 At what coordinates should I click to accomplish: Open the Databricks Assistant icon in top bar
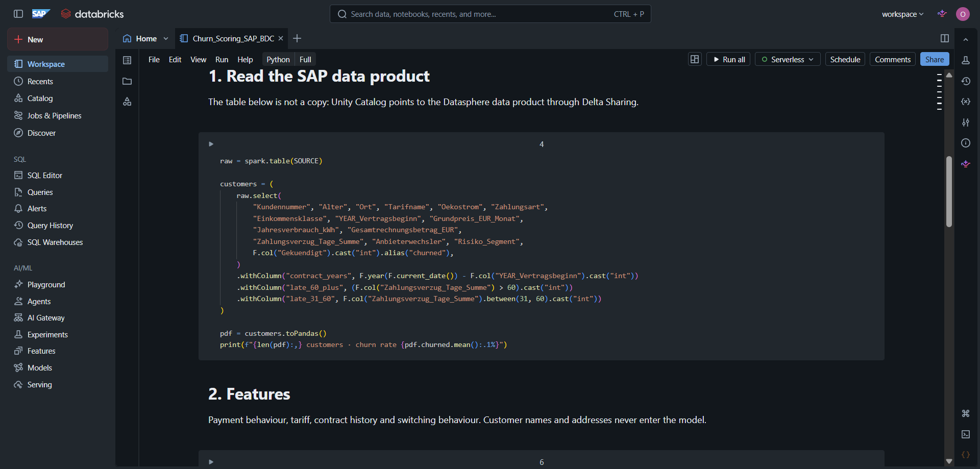942,14
